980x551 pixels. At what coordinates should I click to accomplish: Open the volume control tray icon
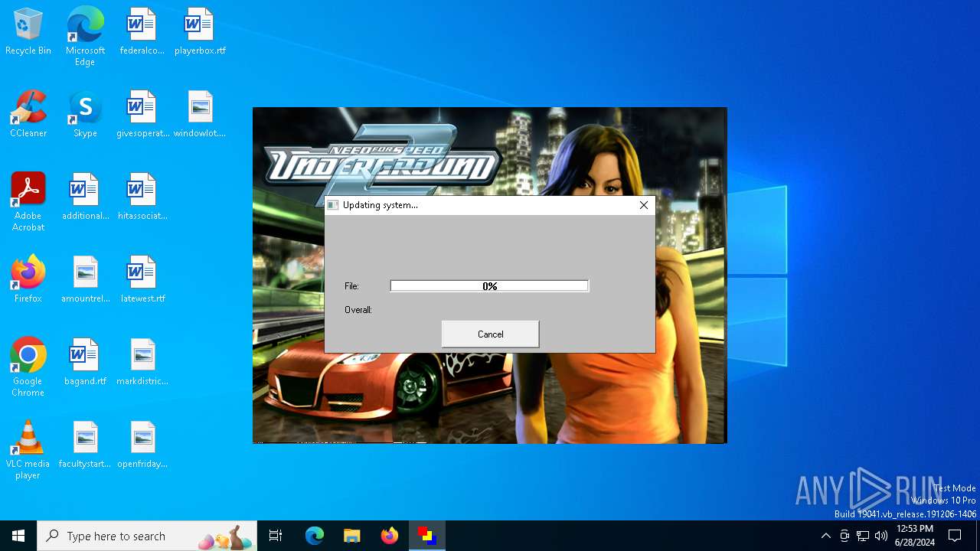(x=881, y=536)
